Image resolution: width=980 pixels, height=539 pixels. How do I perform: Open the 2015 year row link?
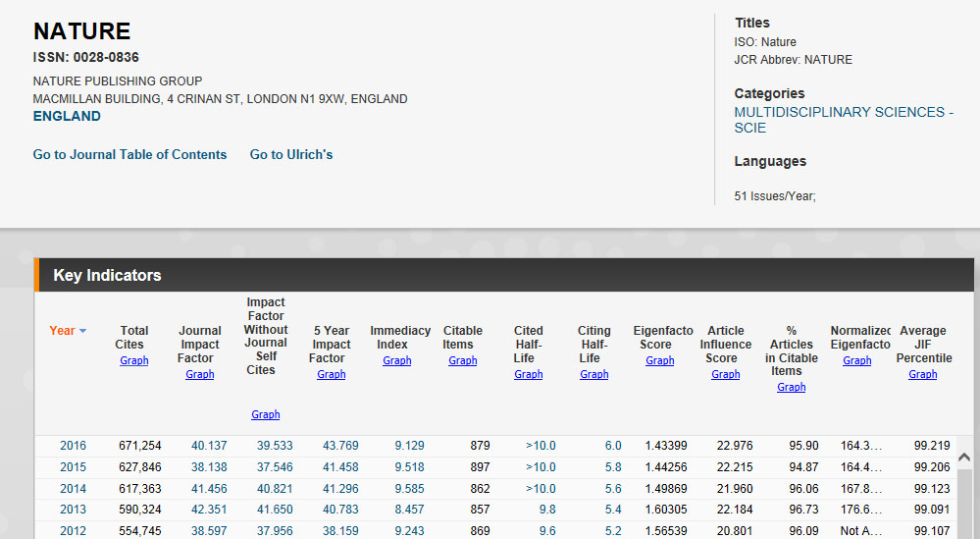(74, 467)
